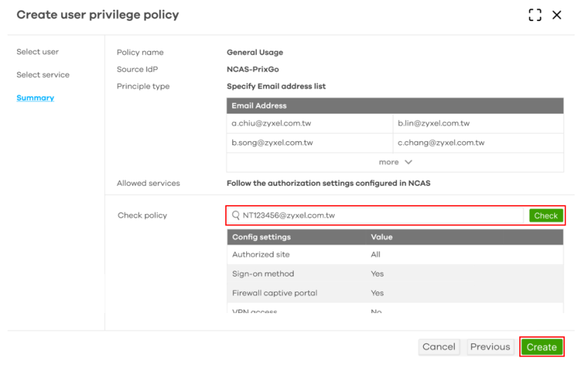Click Specify Email address list text

point(276,86)
